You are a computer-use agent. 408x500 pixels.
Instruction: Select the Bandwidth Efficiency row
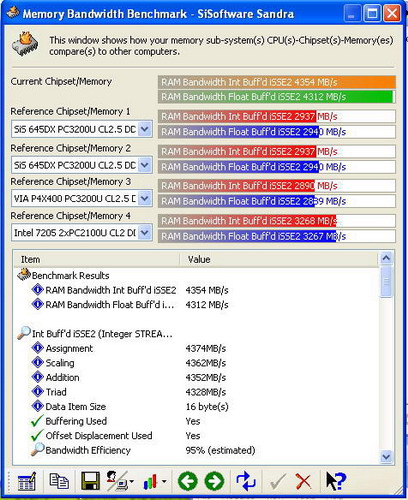click(143, 450)
